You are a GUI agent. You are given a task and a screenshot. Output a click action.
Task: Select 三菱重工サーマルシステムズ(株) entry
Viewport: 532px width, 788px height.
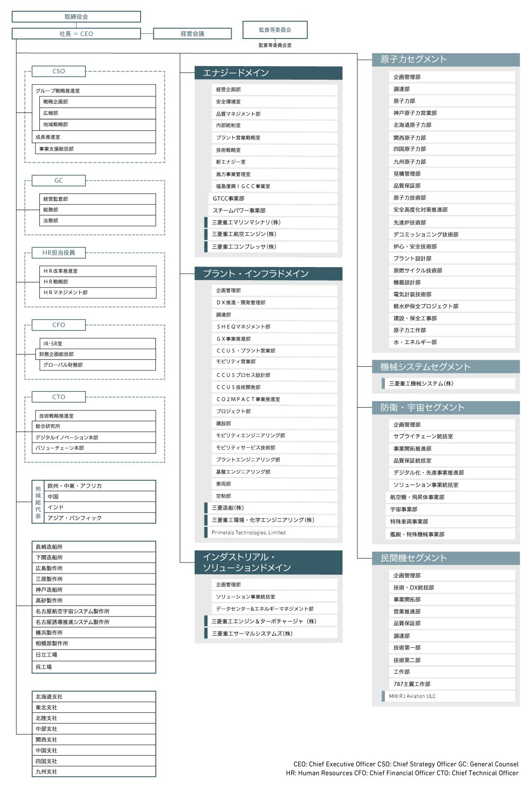[271, 633]
